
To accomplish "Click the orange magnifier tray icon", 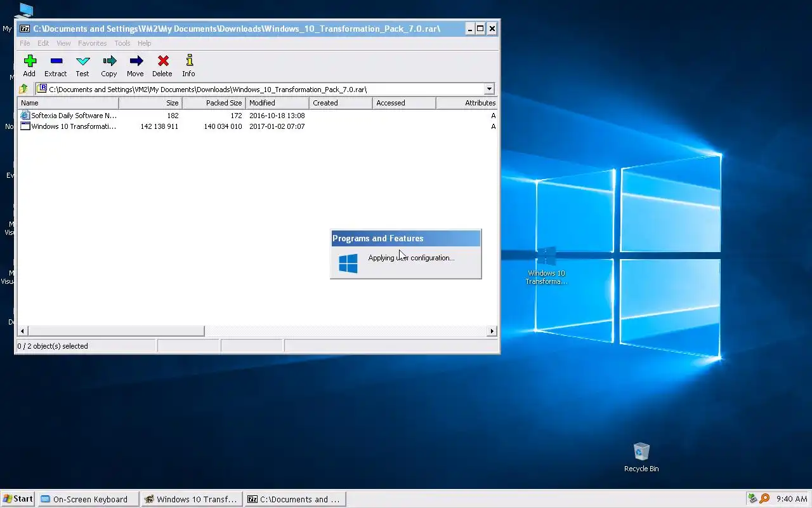I will pyautogui.click(x=764, y=498).
